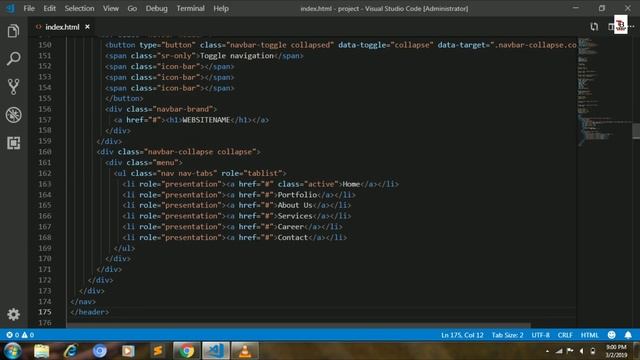Image resolution: width=640 pixels, height=360 pixels.
Task: Open the More Actions ellipsis
Action: (x=631, y=27)
